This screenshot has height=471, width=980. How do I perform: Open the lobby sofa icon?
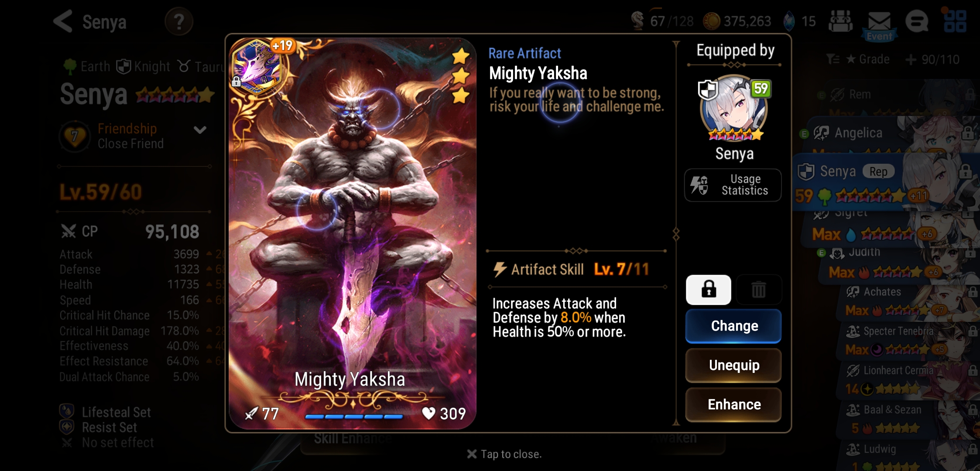click(x=840, y=21)
